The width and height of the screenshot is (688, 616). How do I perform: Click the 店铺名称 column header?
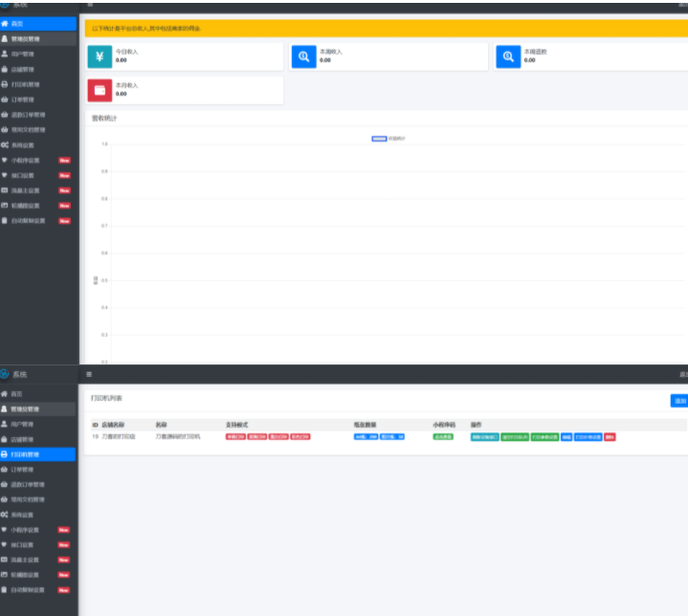113,425
